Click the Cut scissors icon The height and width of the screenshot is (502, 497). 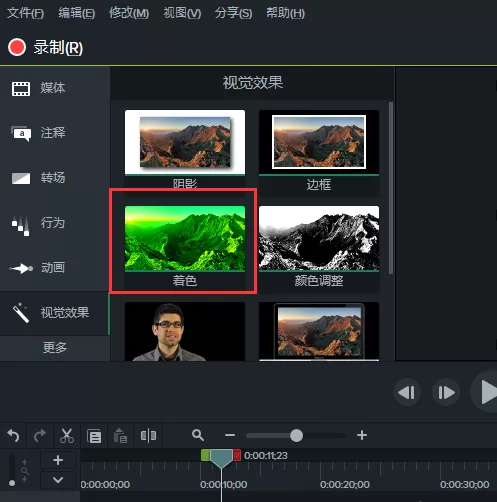click(67, 435)
